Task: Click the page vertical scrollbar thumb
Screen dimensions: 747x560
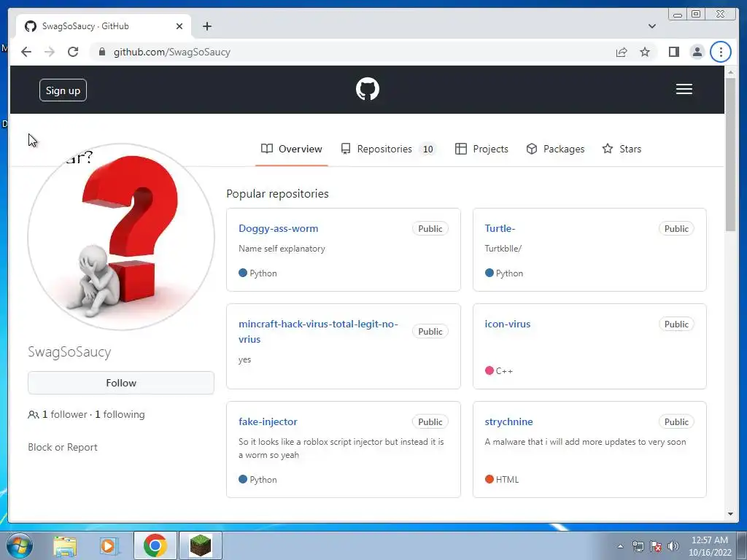Action: pos(730,154)
